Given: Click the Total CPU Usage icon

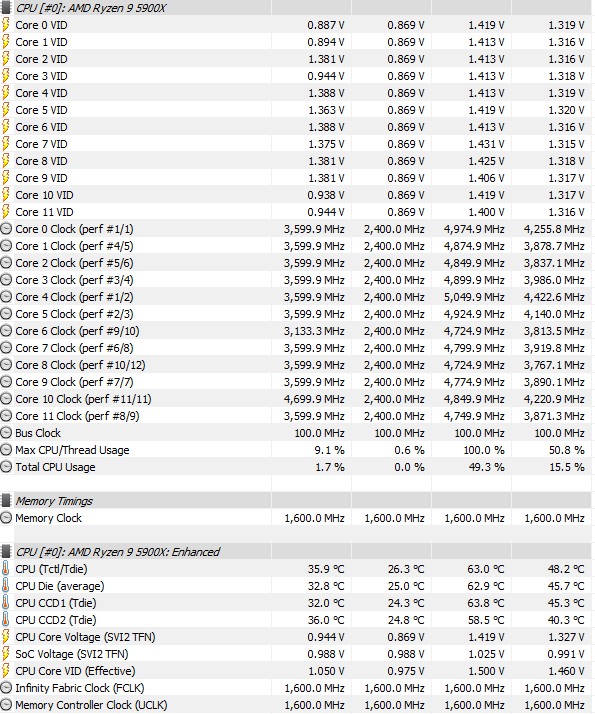Looking at the screenshot, I should pyautogui.click(x=6, y=467).
